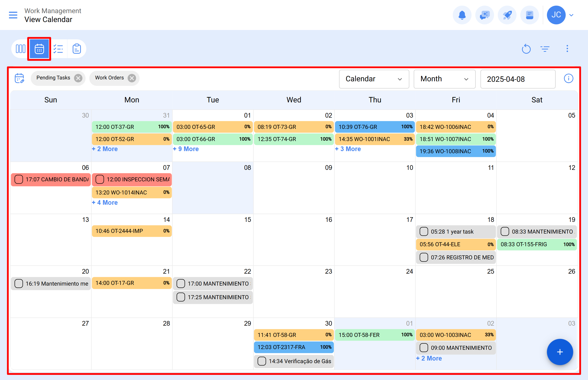Open orange work order 12:00 OT-52-GR

tap(132, 139)
